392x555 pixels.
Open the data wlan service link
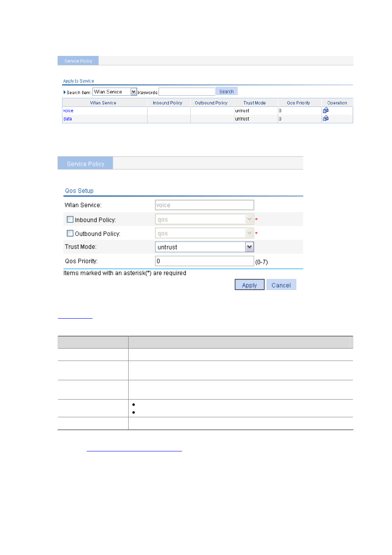pos(67,119)
